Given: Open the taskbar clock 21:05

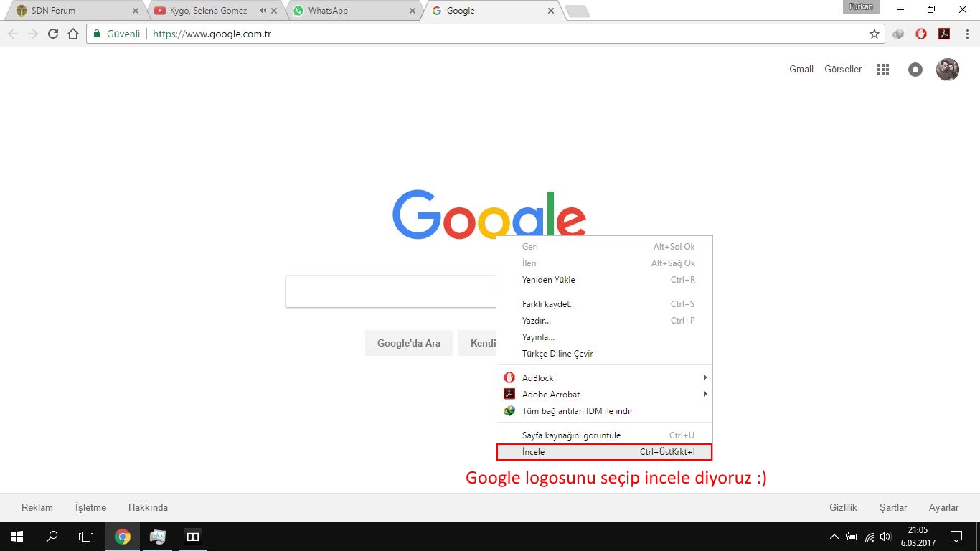Looking at the screenshot, I should (918, 537).
